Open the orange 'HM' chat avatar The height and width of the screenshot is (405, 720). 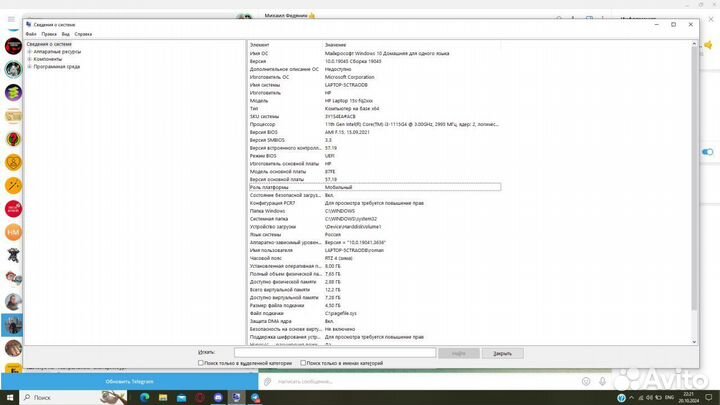[13, 231]
